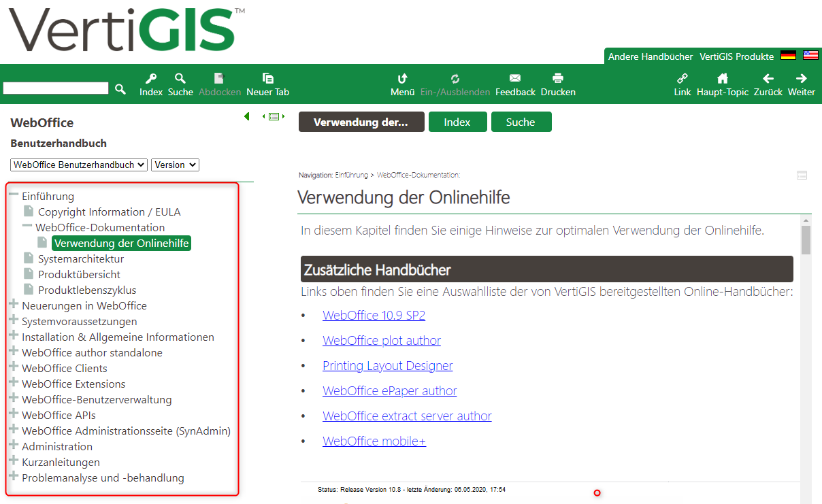
Task: Collapse the Einführung tree node
Action: [x=14, y=195]
